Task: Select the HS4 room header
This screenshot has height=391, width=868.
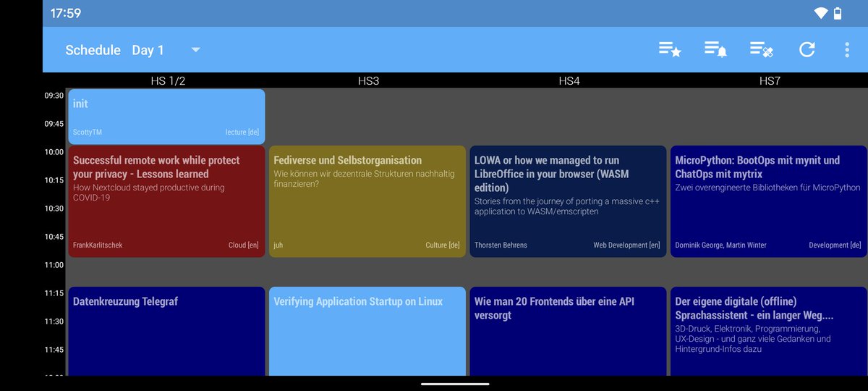Action: pos(569,80)
